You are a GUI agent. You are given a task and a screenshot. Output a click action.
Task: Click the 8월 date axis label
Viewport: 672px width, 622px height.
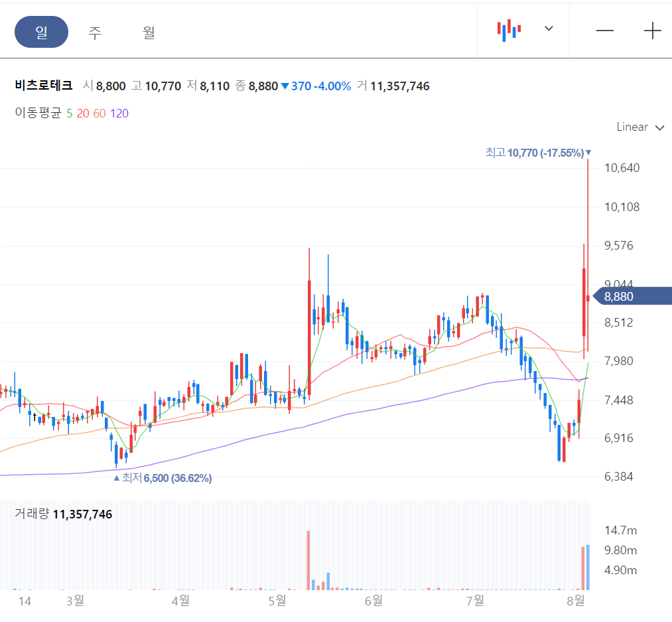coord(576,601)
